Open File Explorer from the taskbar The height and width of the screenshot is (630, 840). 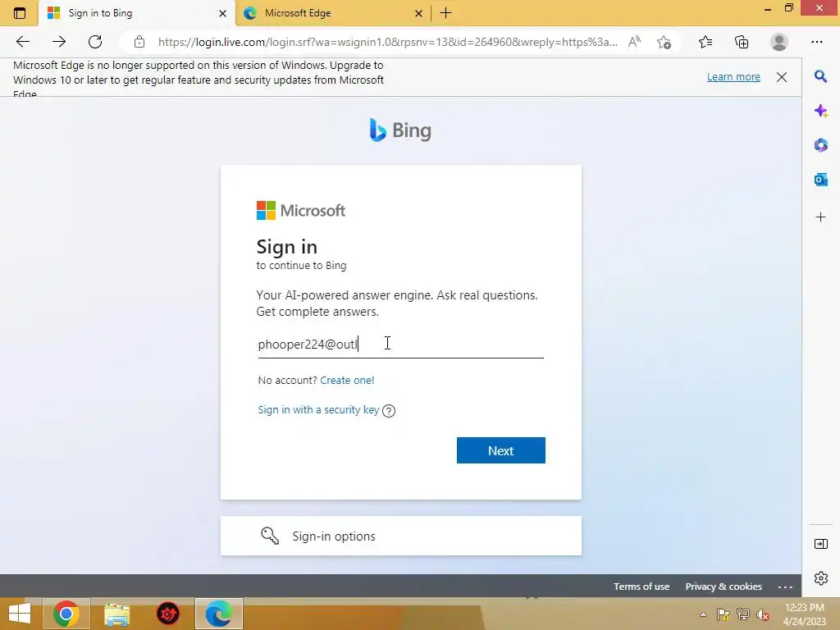pyautogui.click(x=116, y=614)
